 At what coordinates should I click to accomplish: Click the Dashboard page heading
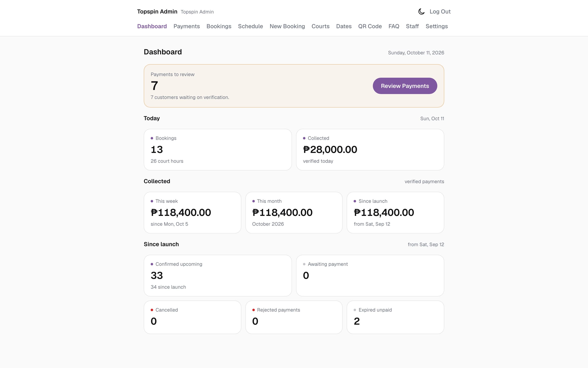pyautogui.click(x=163, y=52)
